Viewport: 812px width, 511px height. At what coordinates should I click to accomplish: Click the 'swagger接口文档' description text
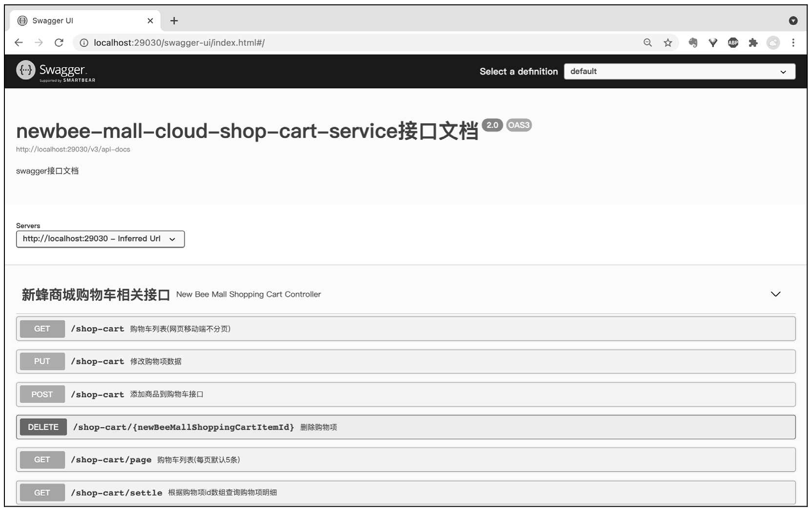point(47,171)
